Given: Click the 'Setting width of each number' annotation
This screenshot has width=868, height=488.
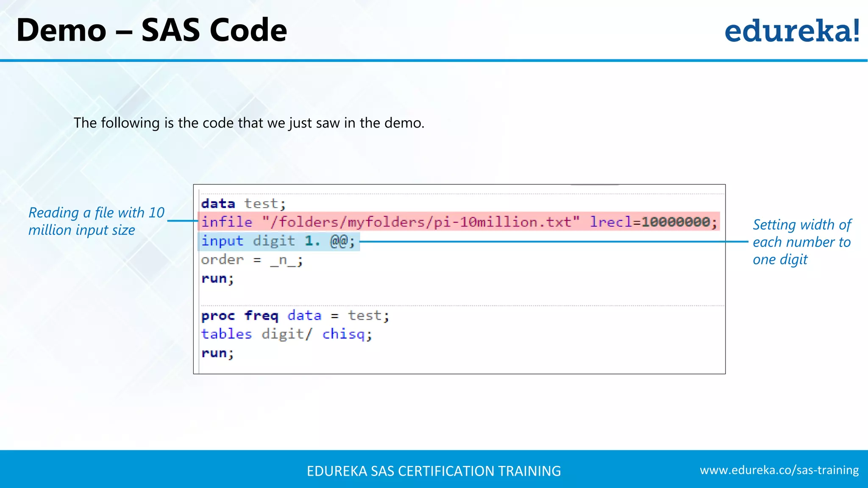Looking at the screenshot, I should tap(802, 242).
